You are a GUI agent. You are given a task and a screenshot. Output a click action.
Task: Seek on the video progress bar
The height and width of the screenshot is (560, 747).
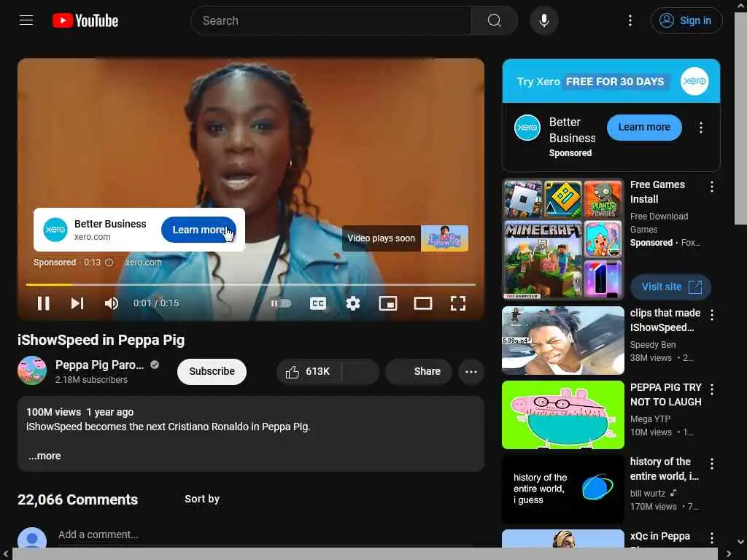point(251,284)
